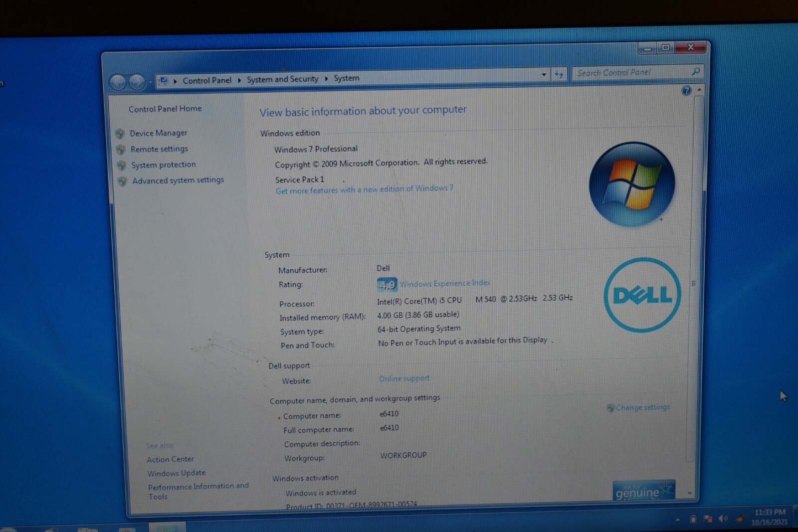Click the Dell logo image
The height and width of the screenshot is (532, 798).
click(642, 295)
